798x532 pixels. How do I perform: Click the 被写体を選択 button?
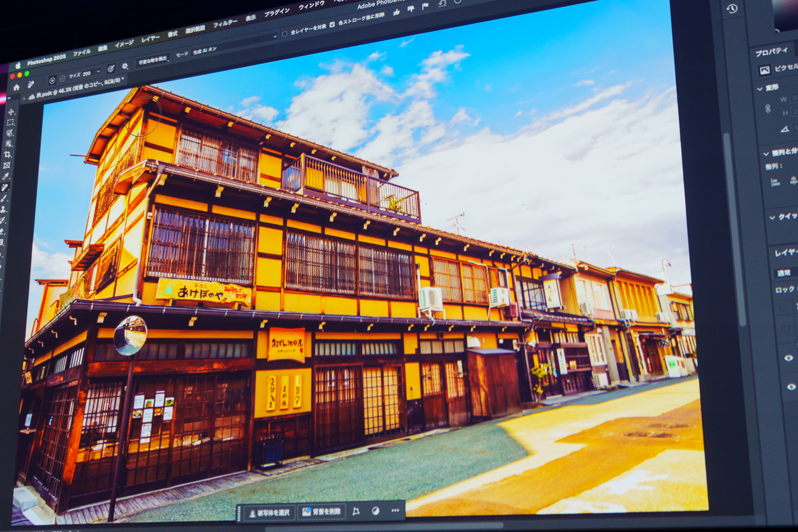pos(270,513)
